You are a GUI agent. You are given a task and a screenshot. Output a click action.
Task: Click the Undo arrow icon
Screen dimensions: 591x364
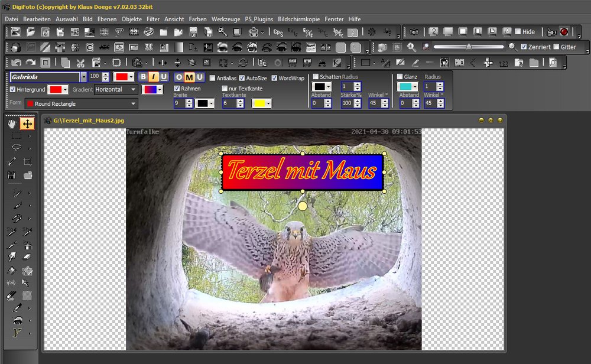(x=16, y=63)
